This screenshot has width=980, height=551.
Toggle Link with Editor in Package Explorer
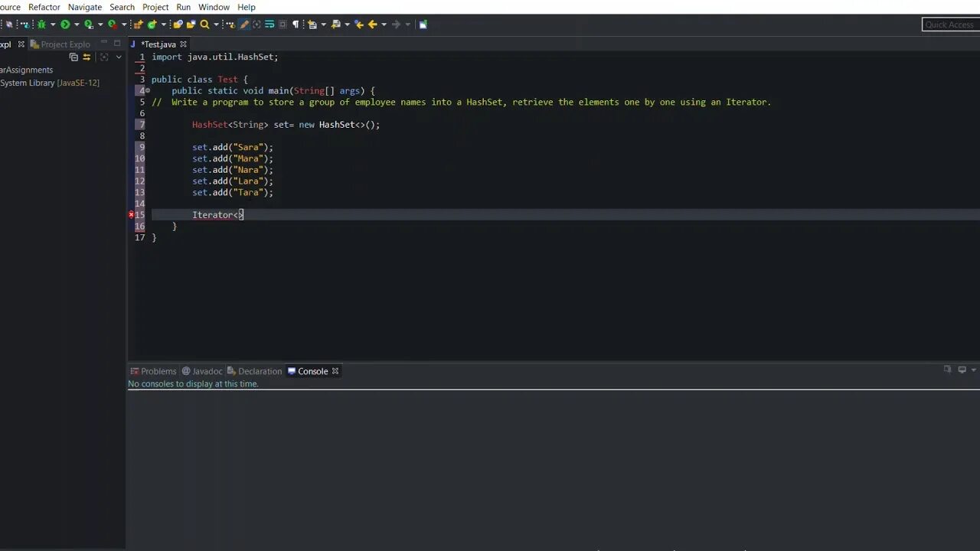(87, 57)
